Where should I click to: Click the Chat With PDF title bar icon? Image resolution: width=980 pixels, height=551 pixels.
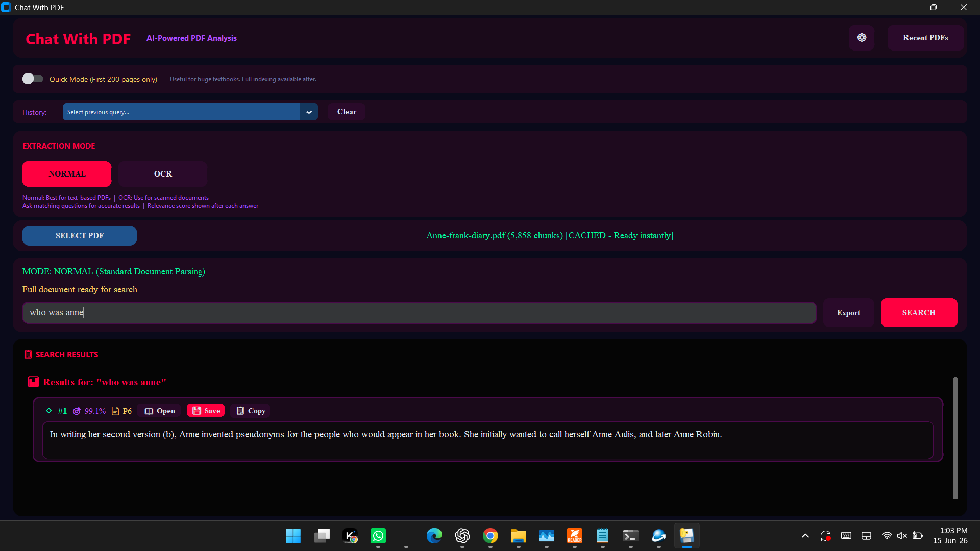(x=6, y=7)
